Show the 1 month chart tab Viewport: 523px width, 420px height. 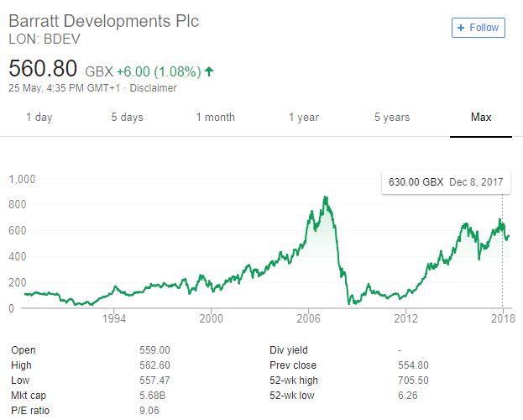click(x=215, y=117)
